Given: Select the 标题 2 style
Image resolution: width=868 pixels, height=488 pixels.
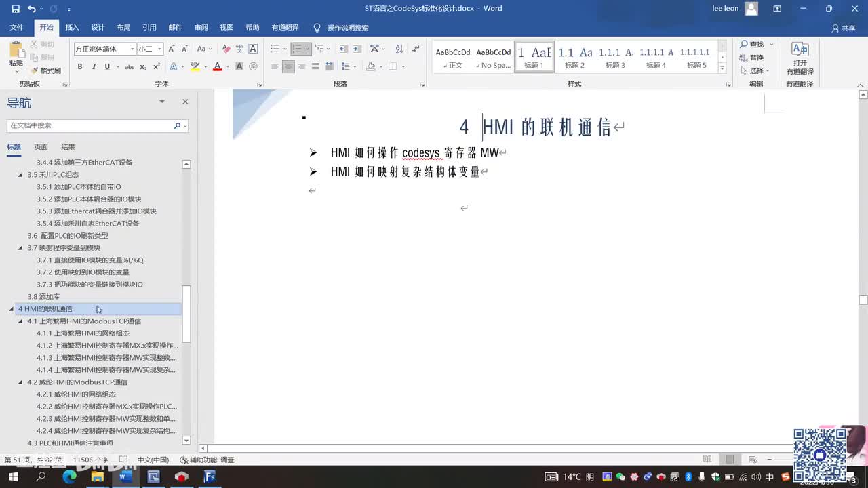Looking at the screenshot, I should (574, 56).
